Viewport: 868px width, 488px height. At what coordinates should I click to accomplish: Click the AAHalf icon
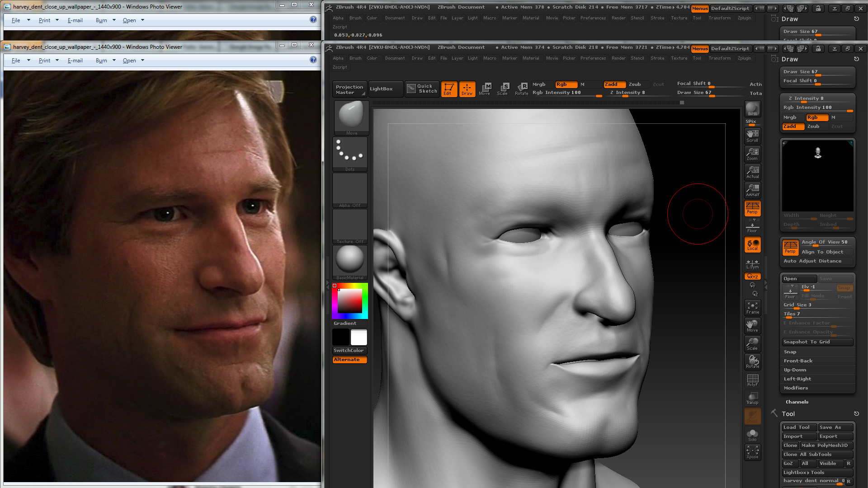click(752, 190)
